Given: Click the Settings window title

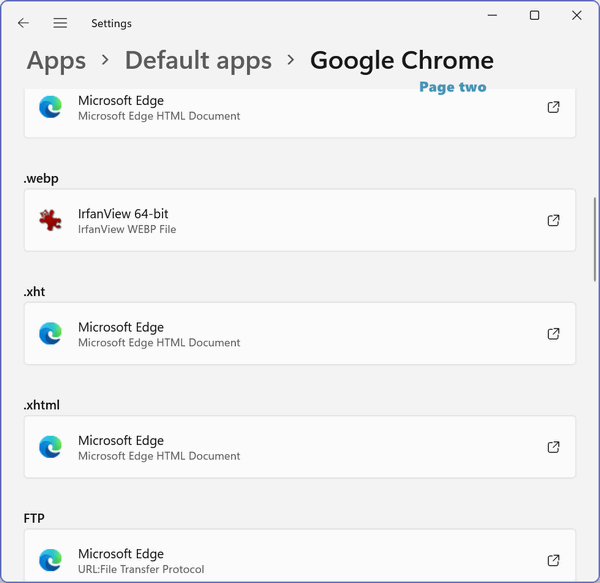Looking at the screenshot, I should pos(111,23).
